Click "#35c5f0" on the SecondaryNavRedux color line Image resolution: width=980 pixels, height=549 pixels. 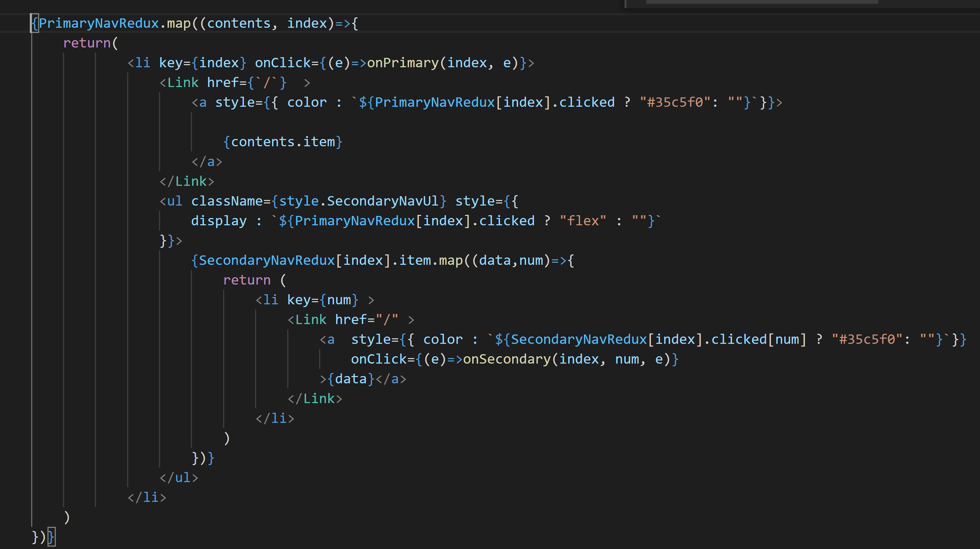tap(867, 339)
